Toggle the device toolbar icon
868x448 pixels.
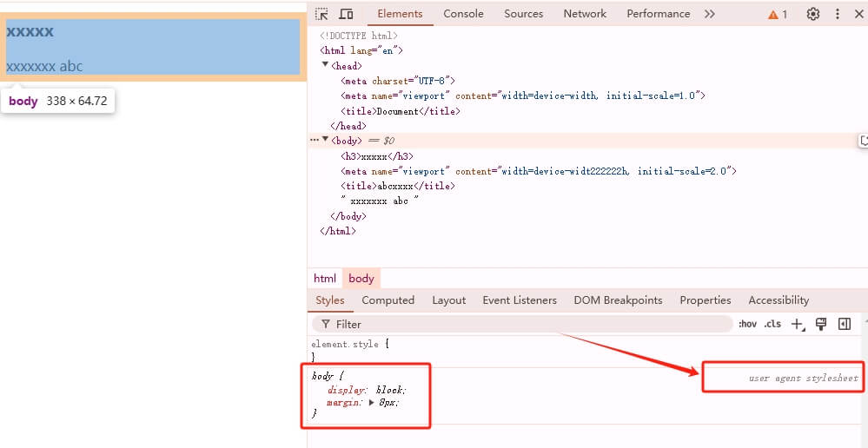(x=346, y=14)
